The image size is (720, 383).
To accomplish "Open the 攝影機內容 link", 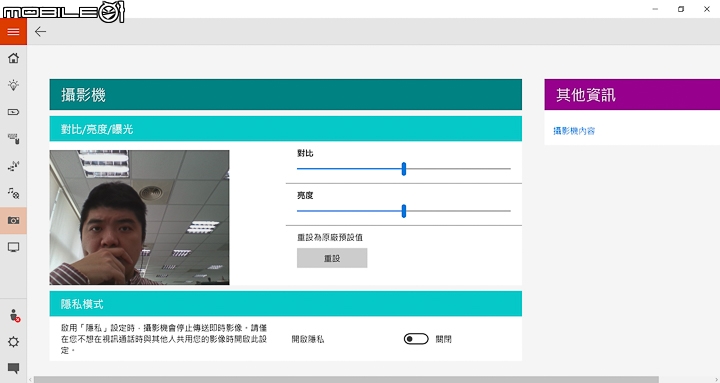I will [x=574, y=131].
